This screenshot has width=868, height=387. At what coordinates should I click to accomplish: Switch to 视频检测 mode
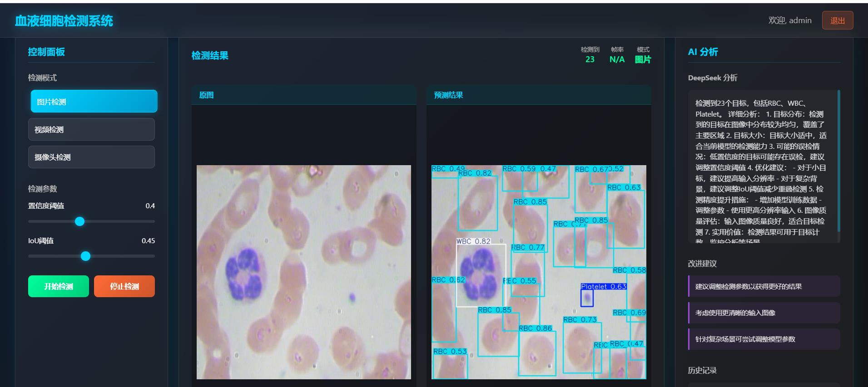pyautogui.click(x=91, y=129)
